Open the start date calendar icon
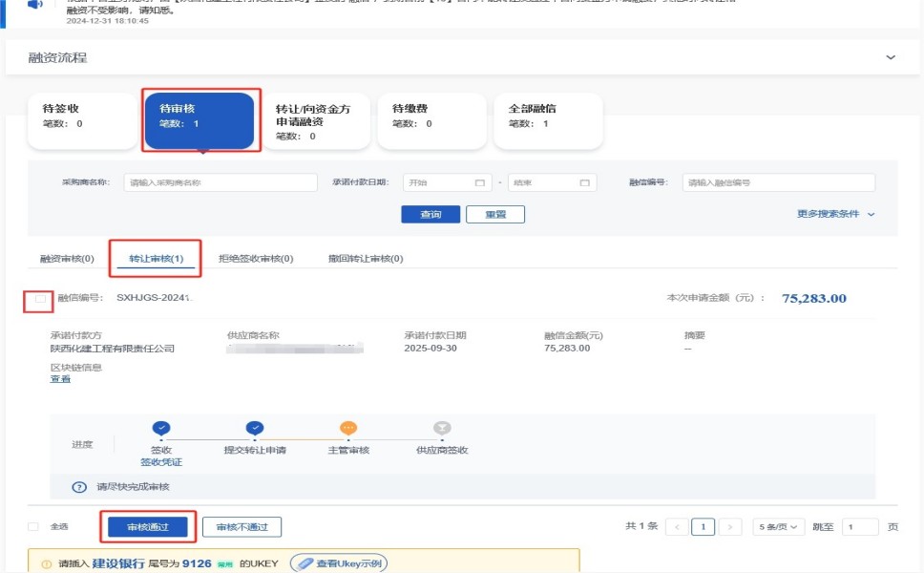 [x=479, y=183]
